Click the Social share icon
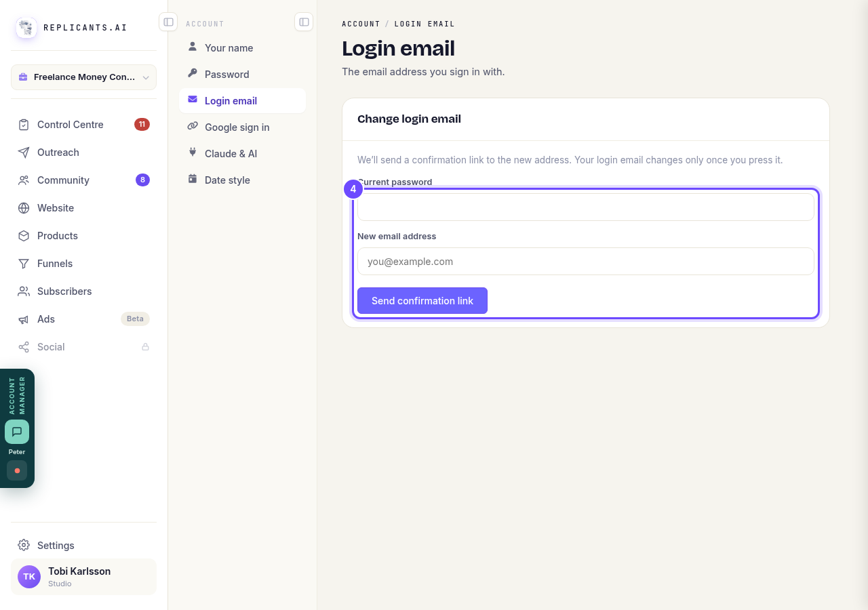This screenshot has width=868, height=610. coord(24,347)
